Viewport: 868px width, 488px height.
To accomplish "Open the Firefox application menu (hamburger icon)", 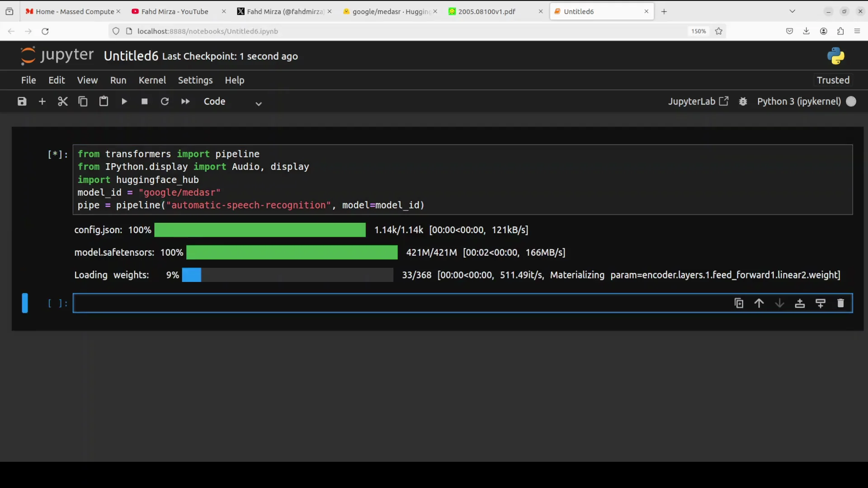I will click(x=857, y=31).
